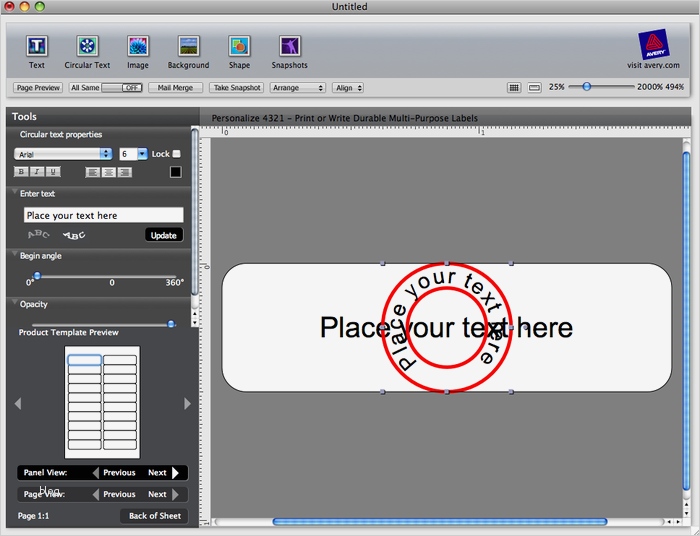The image size is (700, 536).
Task: Apply bold formatting to circular text
Action: click(21, 172)
